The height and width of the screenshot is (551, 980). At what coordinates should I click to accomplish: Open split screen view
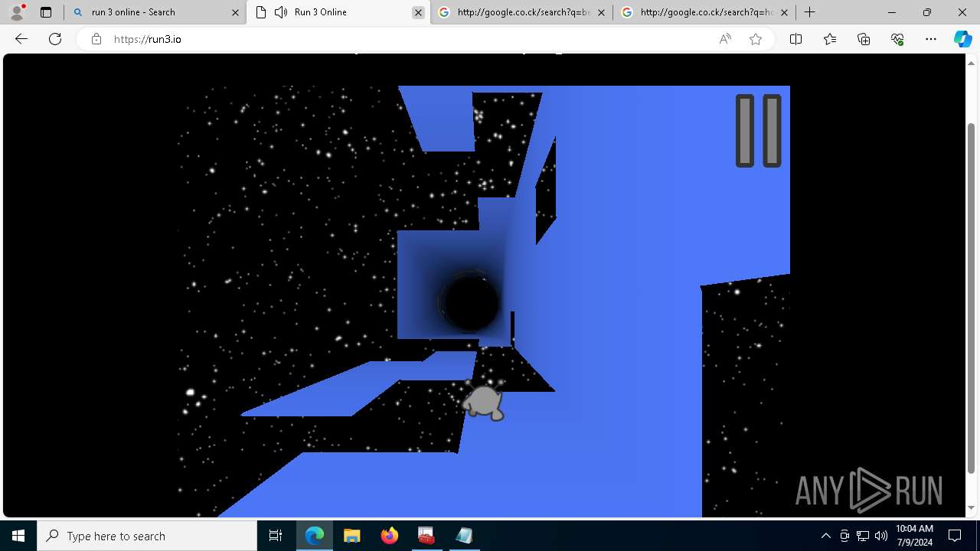tap(795, 39)
